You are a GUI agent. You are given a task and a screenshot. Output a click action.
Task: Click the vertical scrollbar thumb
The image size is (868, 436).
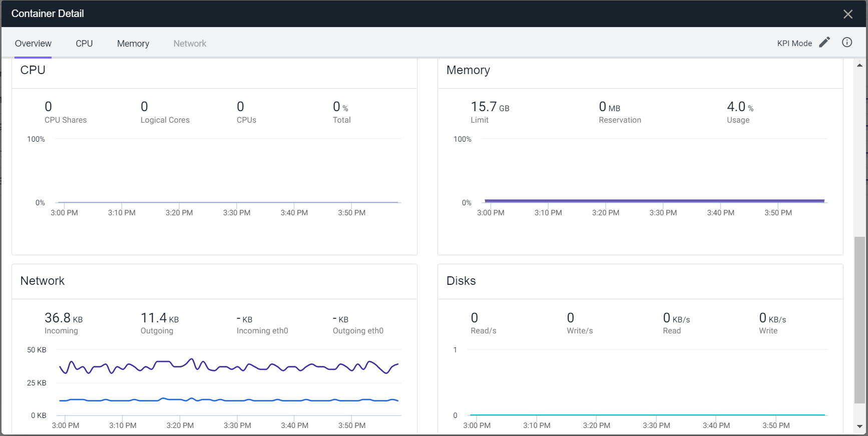[859, 319]
